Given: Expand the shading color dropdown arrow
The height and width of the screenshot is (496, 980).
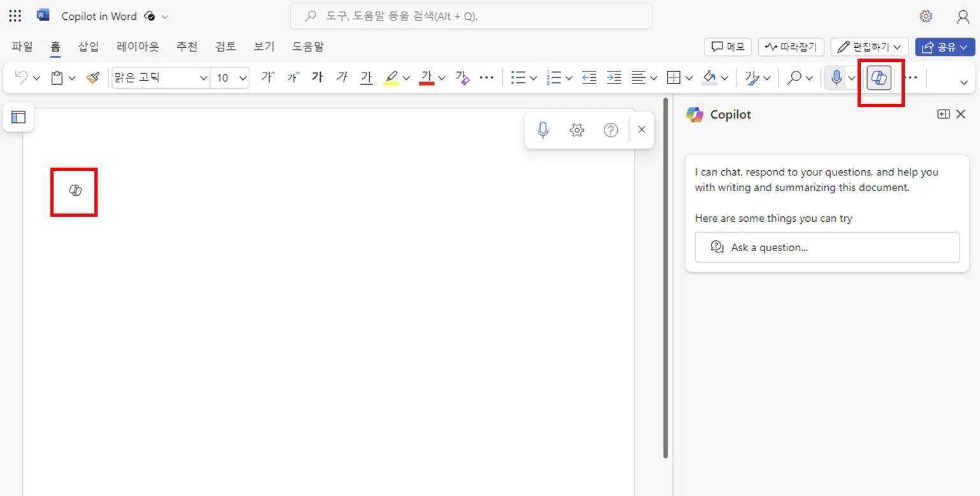Looking at the screenshot, I should click(x=724, y=78).
